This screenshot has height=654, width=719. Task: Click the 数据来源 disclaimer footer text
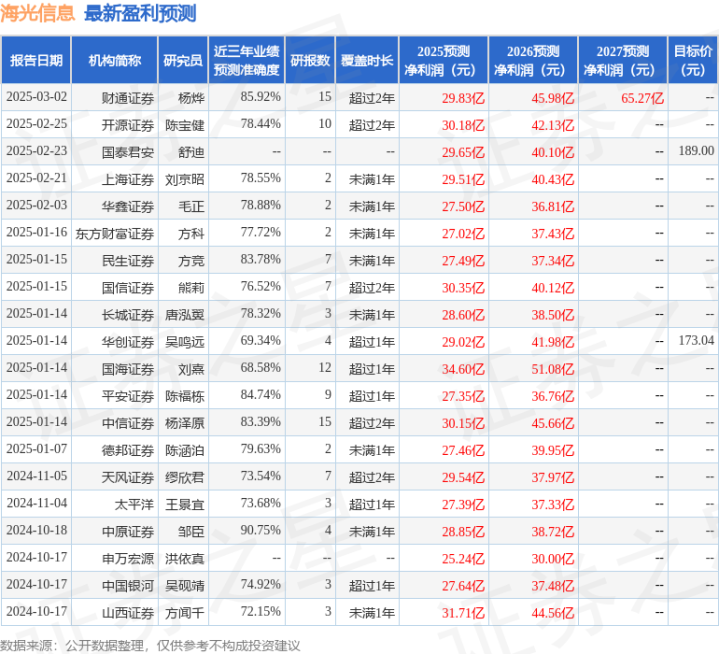pyautogui.click(x=150, y=646)
